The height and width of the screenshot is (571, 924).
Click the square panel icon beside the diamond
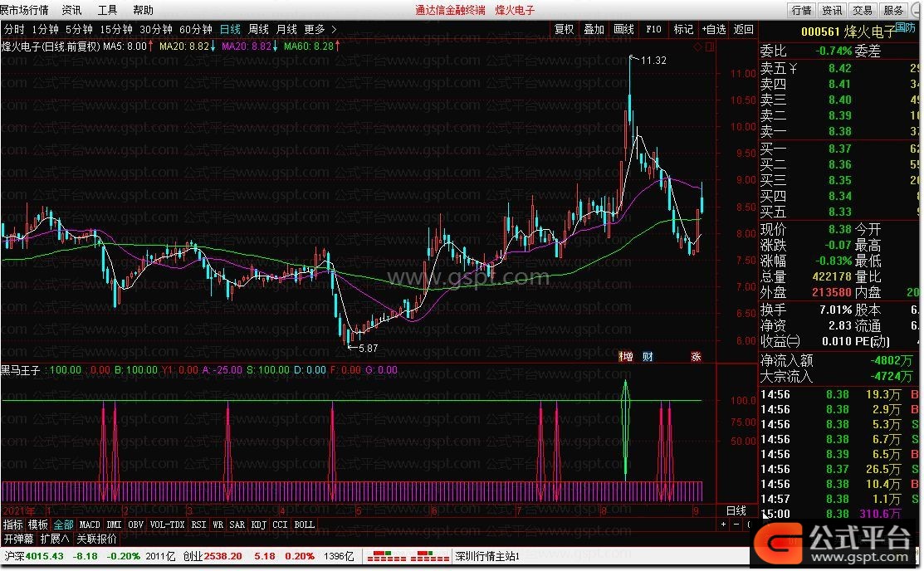[x=710, y=46]
